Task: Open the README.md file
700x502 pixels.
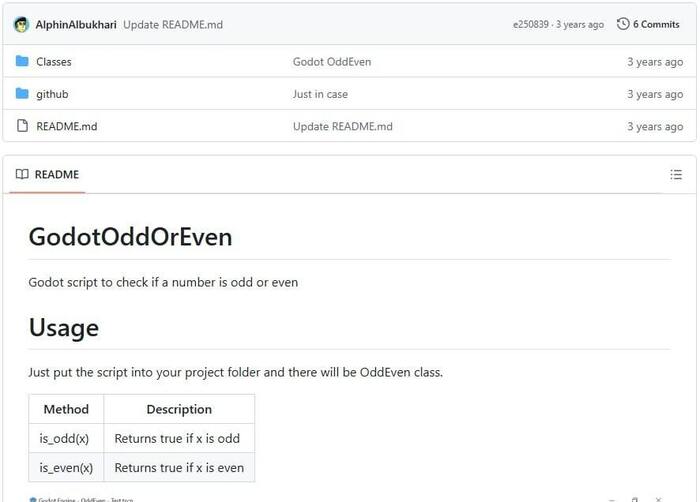Action: pyautogui.click(x=67, y=126)
